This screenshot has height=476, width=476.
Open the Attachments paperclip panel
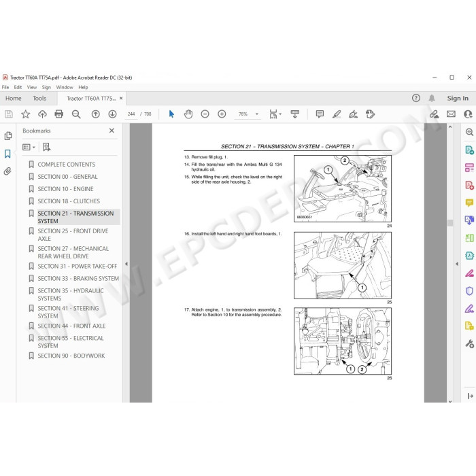[8, 171]
